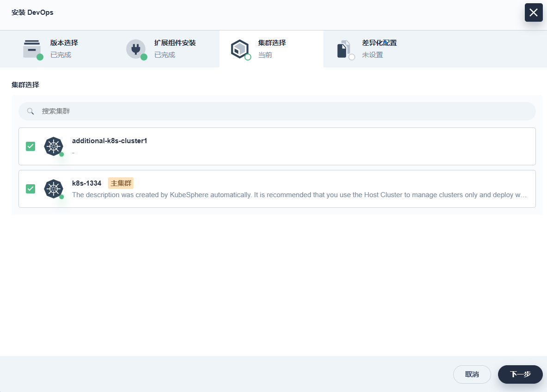The image size is (547, 392).
Task: Click the k8s-1334 KubeSphere description text
Action: pos(299,194)
